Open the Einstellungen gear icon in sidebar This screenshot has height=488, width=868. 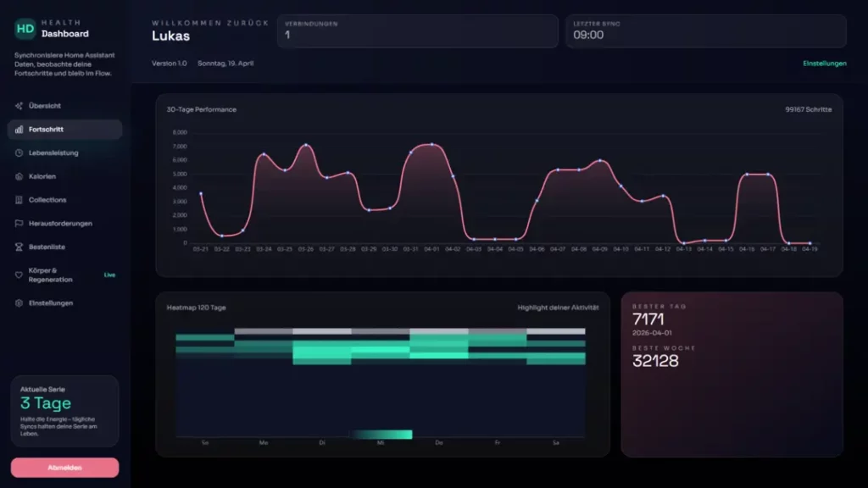click(19, 302)
